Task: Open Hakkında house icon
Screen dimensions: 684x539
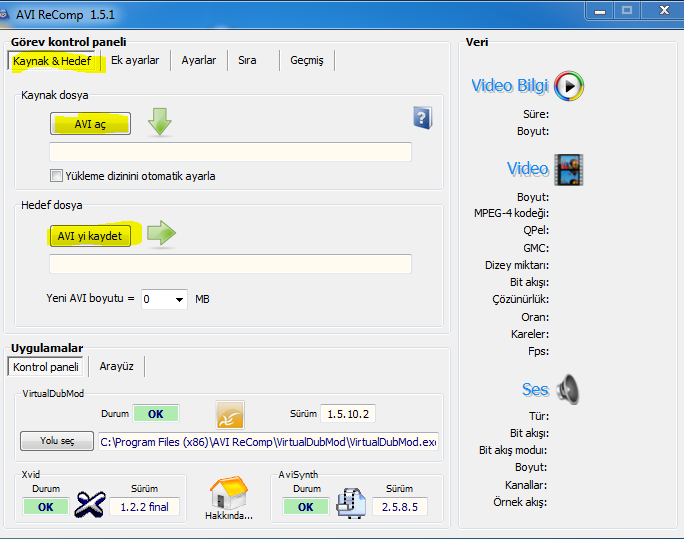Action: click(x=228, y=493)
